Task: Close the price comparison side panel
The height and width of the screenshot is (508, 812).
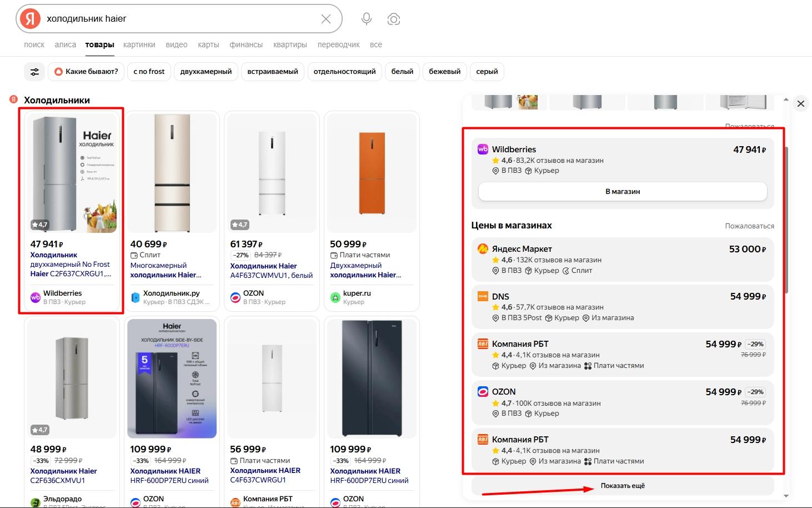Action: coord(801,103)
